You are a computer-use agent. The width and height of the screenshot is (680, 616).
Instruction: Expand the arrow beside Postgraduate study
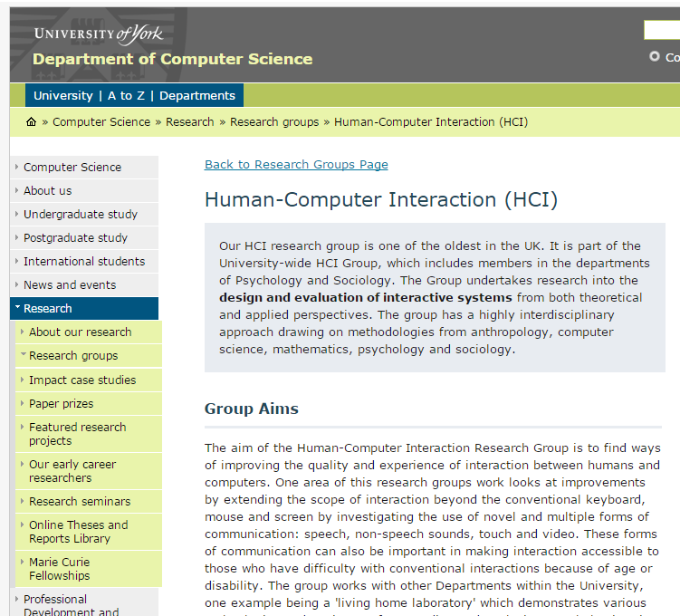pos(16,237)
